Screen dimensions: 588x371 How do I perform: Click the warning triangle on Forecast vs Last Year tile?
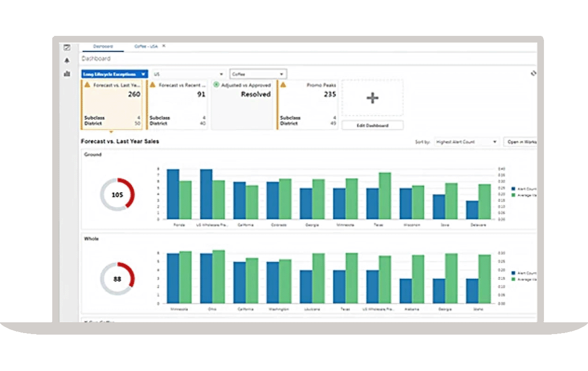click(88, 85)
